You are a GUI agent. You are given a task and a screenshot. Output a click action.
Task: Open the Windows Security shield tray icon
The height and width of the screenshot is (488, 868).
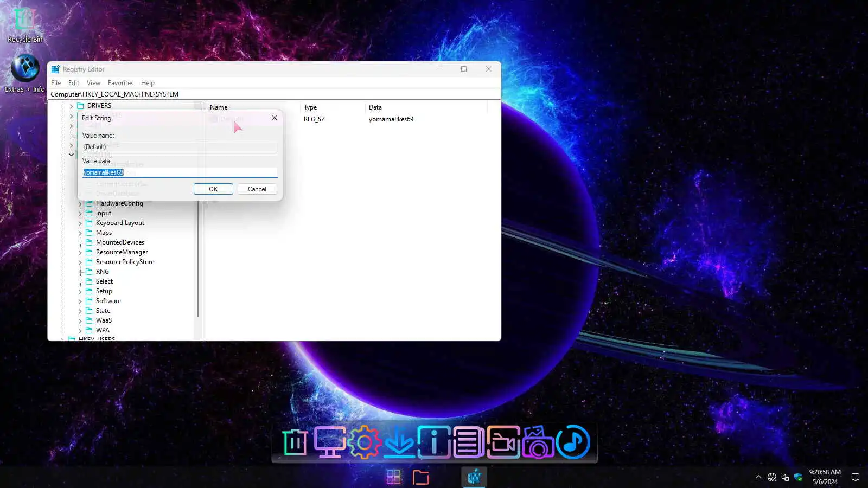(798, 477)
